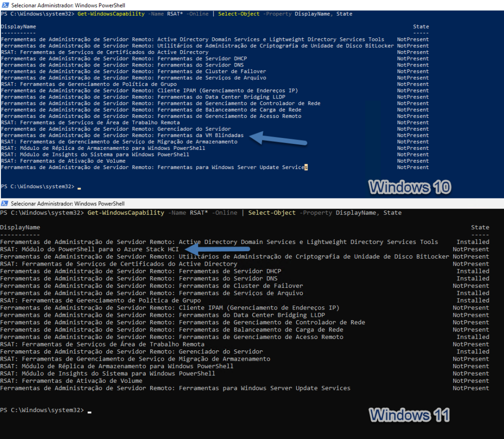Click the NotPresent state for BitLocker tools
Viewport: 504px width, 439px height.
tap(471, 256)
